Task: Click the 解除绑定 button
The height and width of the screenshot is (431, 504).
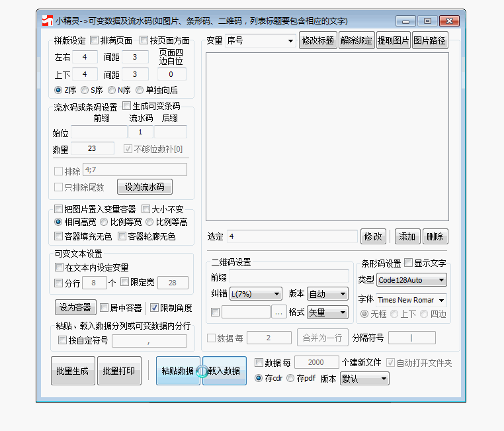Action: click(356, 40)
